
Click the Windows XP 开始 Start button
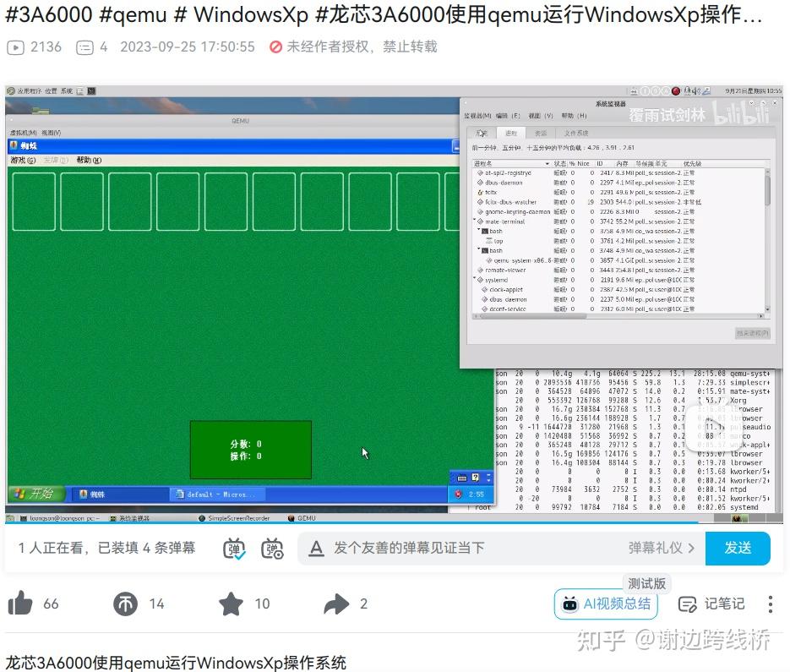(x=36, y=494)
